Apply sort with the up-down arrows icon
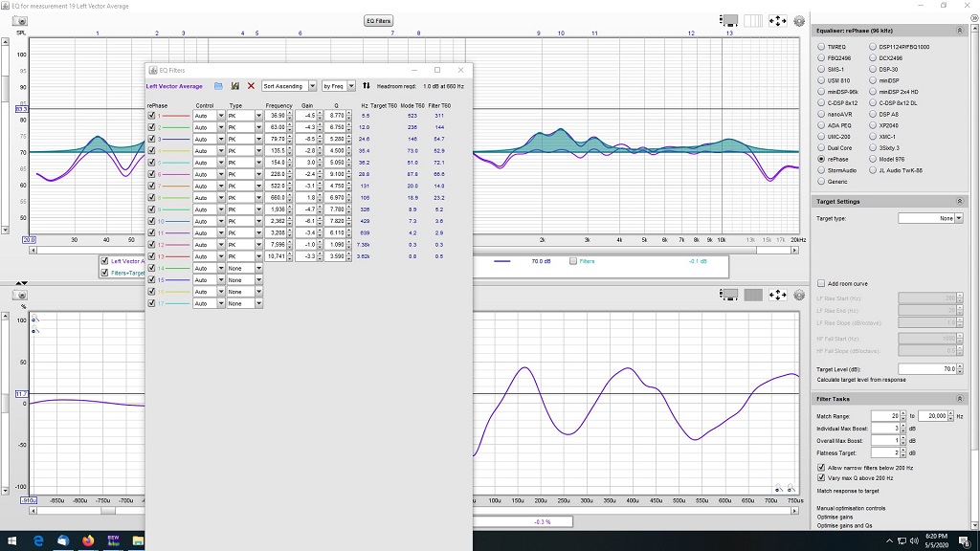Viewport: 980px width, 551px height. tap(367, 86)
